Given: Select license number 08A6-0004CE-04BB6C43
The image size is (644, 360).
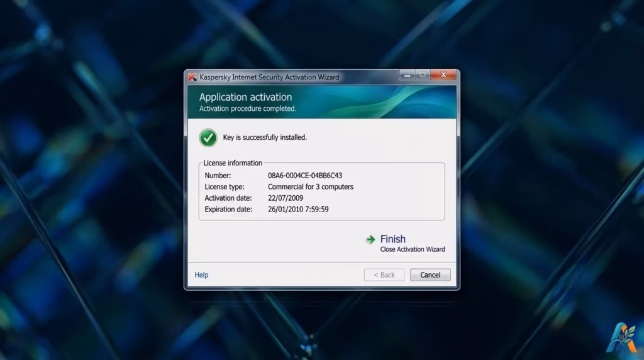Looking at the screenshot, I should (x=305, y=176).
